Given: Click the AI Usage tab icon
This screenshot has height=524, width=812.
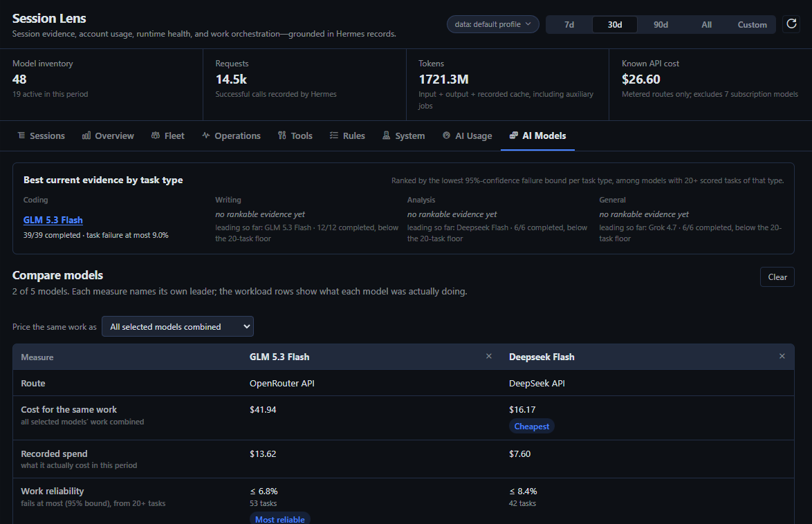Looking at the screenshot, I should (446, 135).
